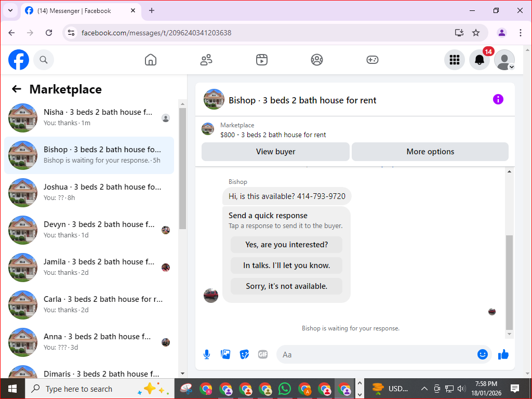Open Facebook search magnifier
Image resolution: width=532 pixels, height=399 pixels.
[44, 60]
